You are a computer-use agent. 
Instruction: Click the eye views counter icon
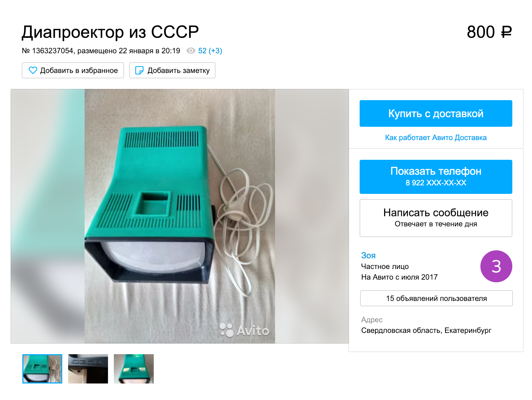click(x=191, y=51)
